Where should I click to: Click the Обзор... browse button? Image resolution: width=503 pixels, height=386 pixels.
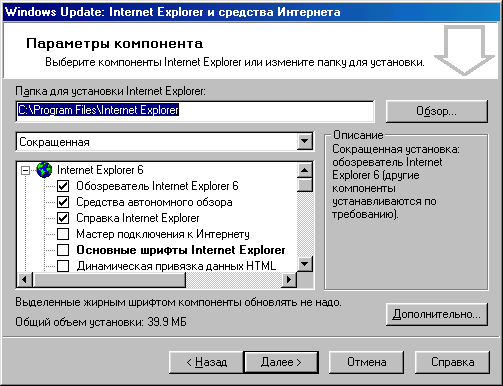click(x=437, y=111)
